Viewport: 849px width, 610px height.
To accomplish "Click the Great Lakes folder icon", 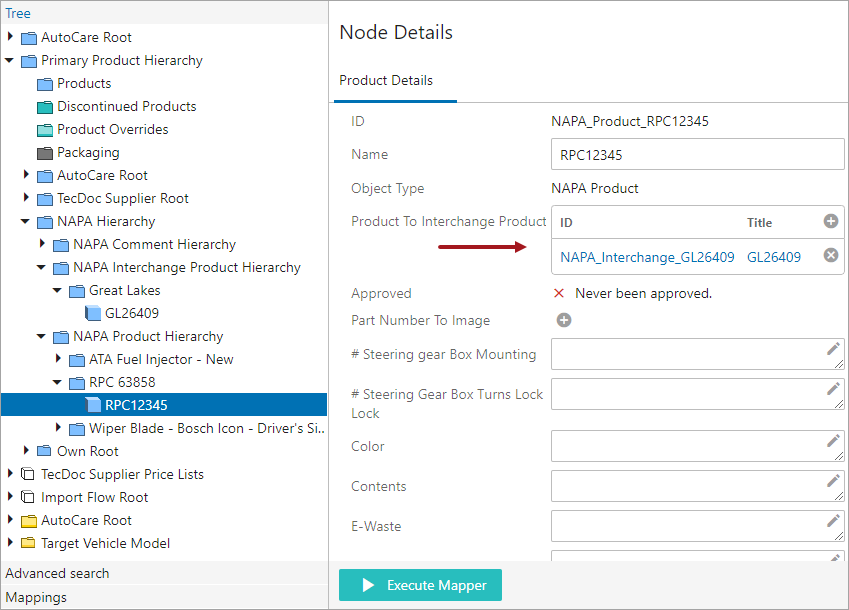I will 77,291.
